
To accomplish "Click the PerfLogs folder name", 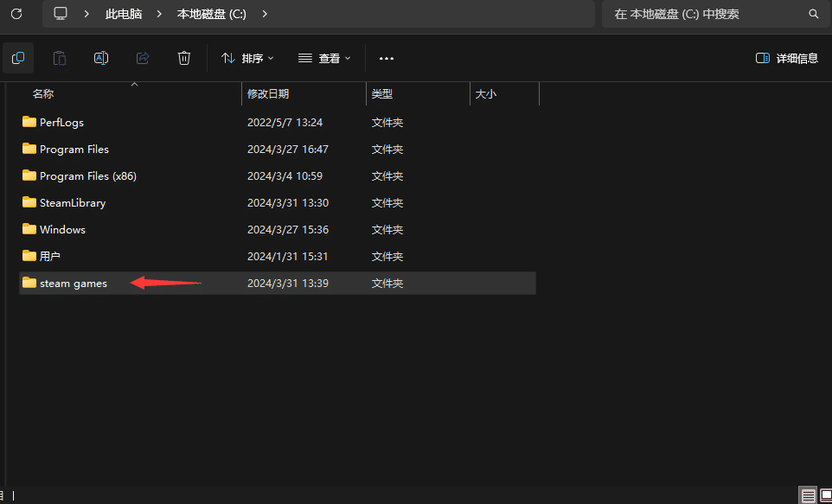I will click(x=61, y=123).
